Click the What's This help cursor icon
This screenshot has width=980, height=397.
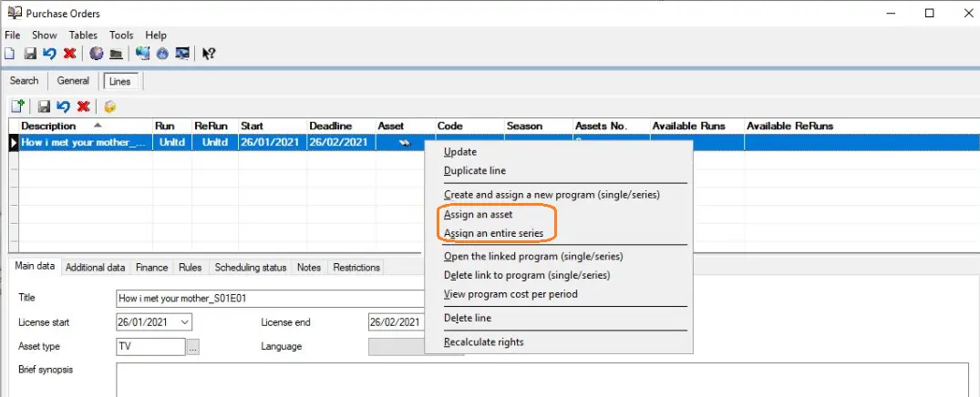tap(209, 54)
